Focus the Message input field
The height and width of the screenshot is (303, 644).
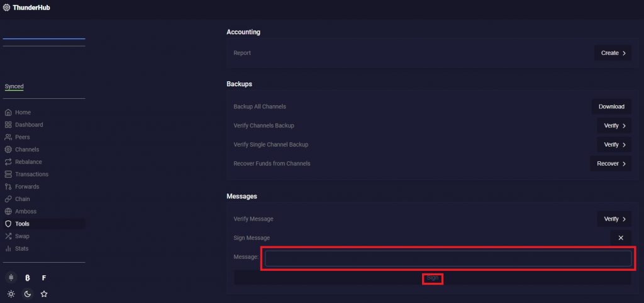448,258
